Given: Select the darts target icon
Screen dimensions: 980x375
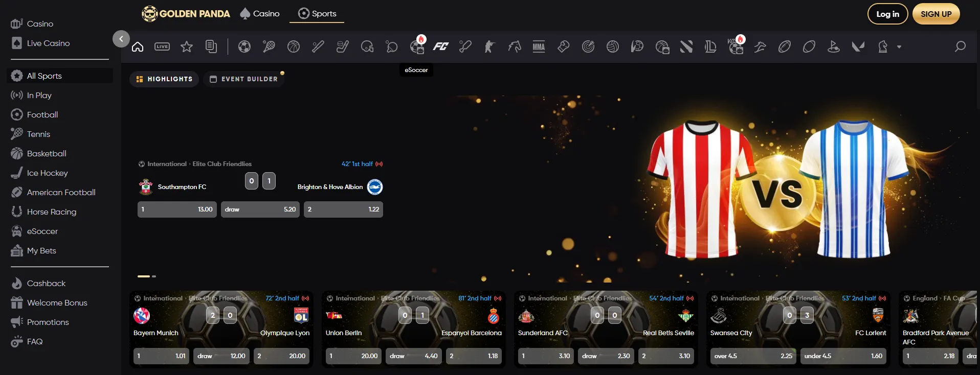Looking at the screenshot, I should tap(588, 47).
